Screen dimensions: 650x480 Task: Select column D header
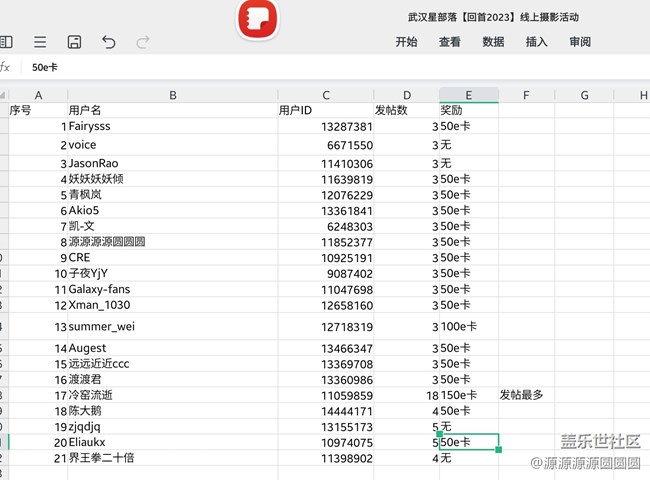click(407, 95)
